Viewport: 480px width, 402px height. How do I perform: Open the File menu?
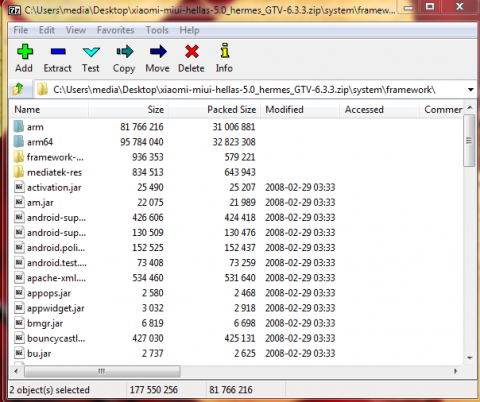pyautogui.click(x=21, y=30)
